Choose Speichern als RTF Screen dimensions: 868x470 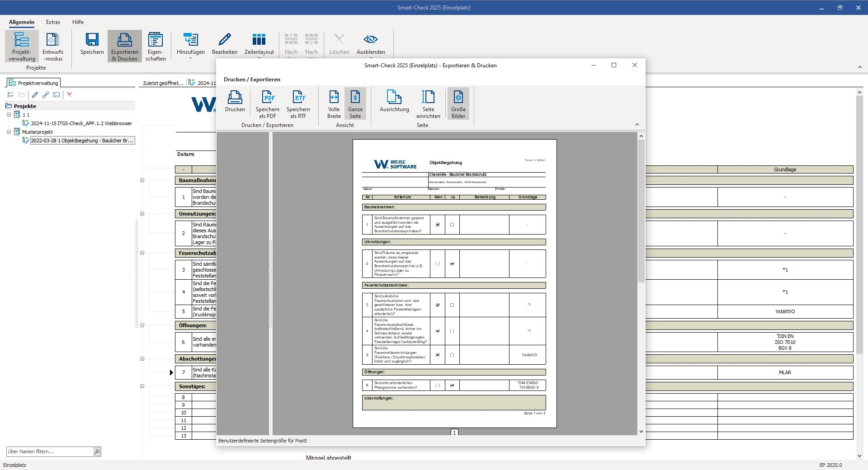click(x=298, y=103)
